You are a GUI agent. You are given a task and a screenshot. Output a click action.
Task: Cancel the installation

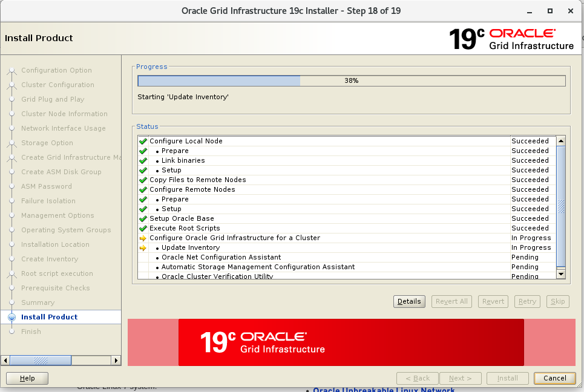coord(554,378)
